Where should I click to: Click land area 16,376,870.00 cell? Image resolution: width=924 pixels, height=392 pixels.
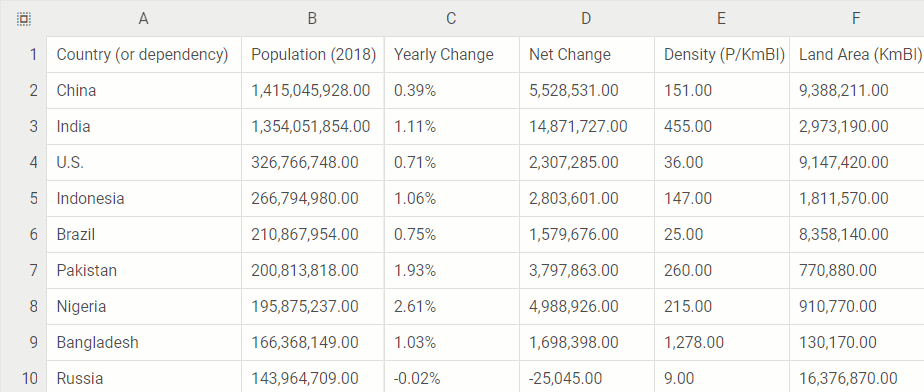point(856,377)
